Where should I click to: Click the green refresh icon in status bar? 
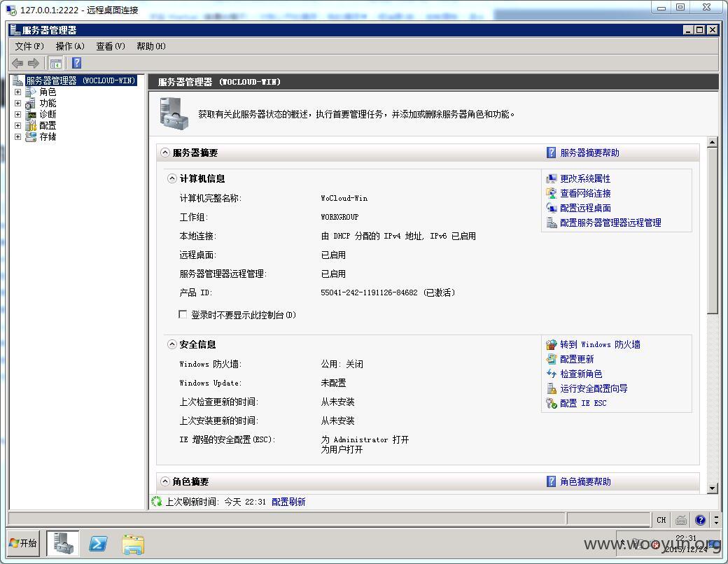tap(157, 501)
